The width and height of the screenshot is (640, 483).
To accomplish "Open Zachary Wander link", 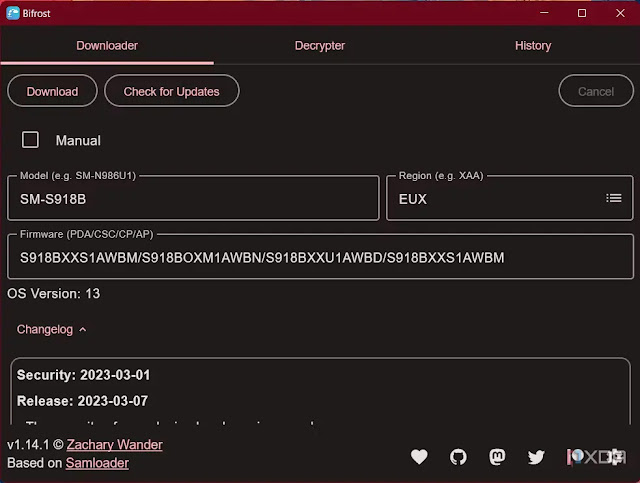I will pyautogui.click(x=114, y=445).
